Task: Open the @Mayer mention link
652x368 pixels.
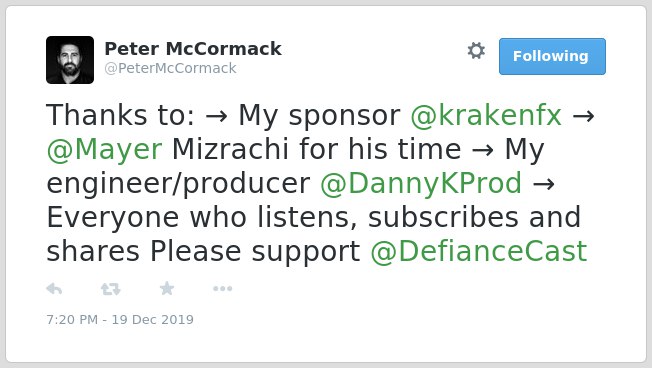Action: 104,149
